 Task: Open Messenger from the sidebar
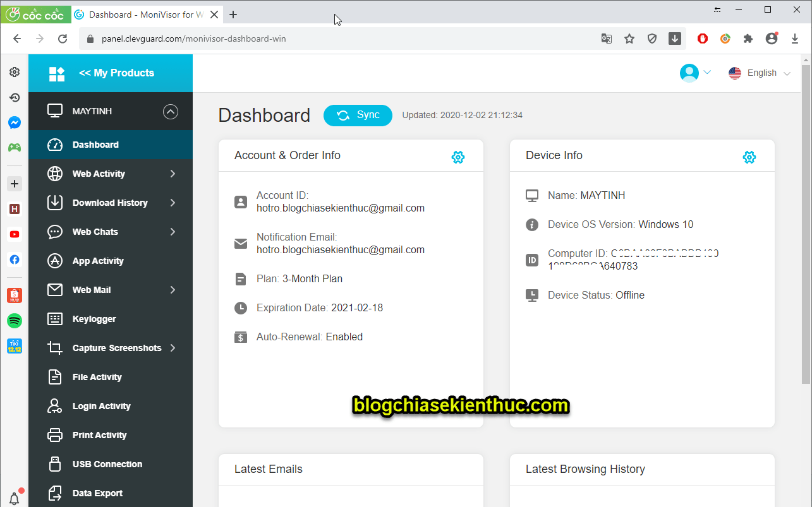tap(14, 122)
